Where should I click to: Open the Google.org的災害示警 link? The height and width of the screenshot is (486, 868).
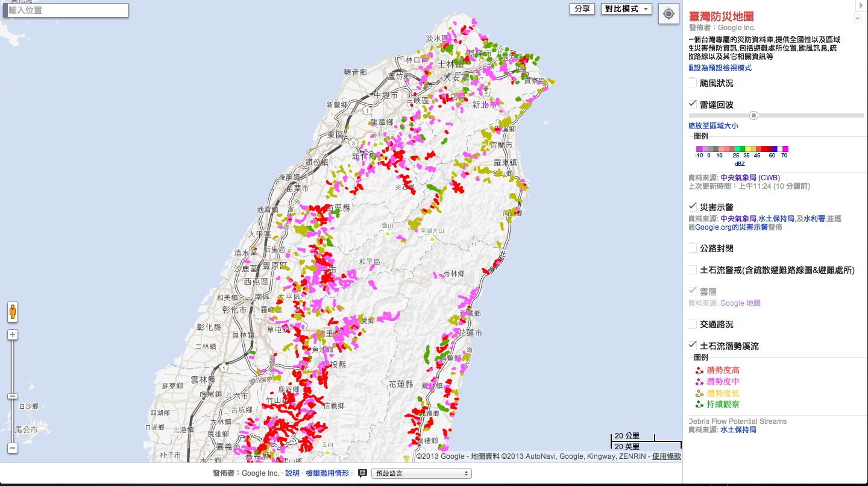731,227
